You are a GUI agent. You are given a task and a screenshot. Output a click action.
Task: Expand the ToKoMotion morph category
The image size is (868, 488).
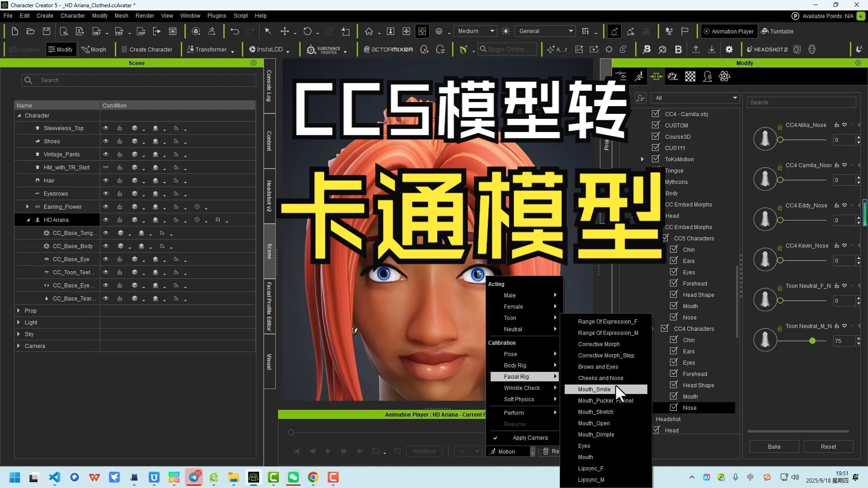(x=642, y=159)
